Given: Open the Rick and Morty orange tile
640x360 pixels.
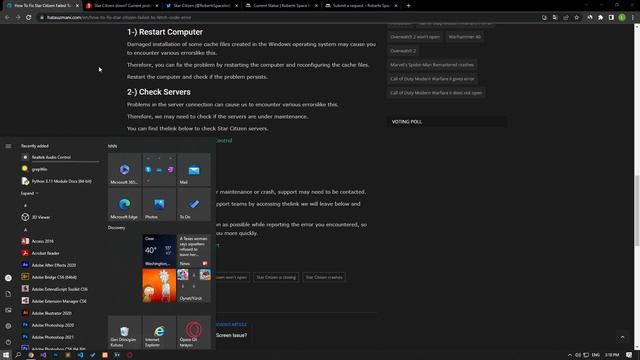Looking at the screenshot, I should tap(159, 286).
